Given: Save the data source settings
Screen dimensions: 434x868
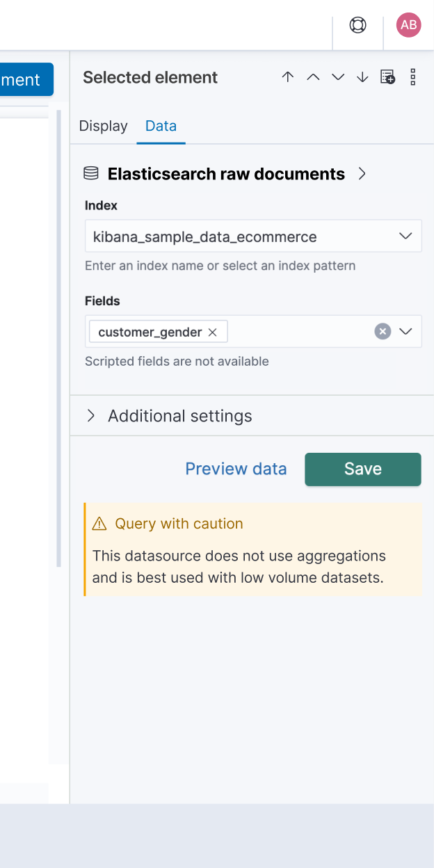Looking at the screenshot, I should coord(362,469).
